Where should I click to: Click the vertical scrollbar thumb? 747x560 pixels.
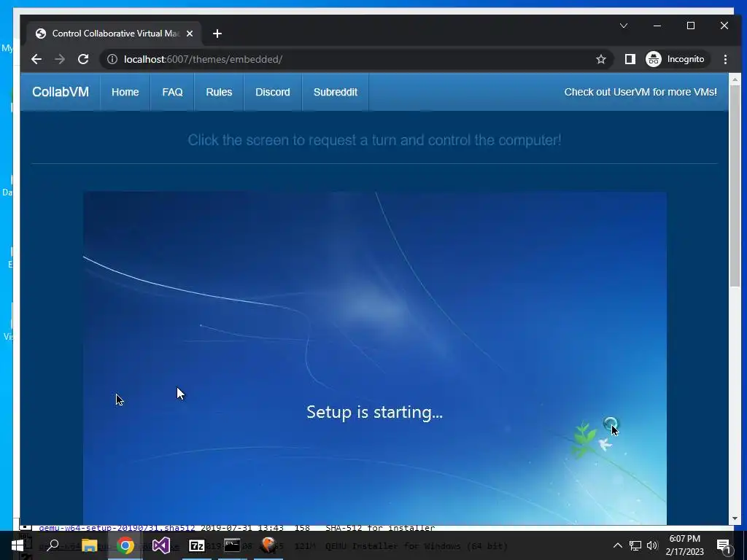coord(734,186)
